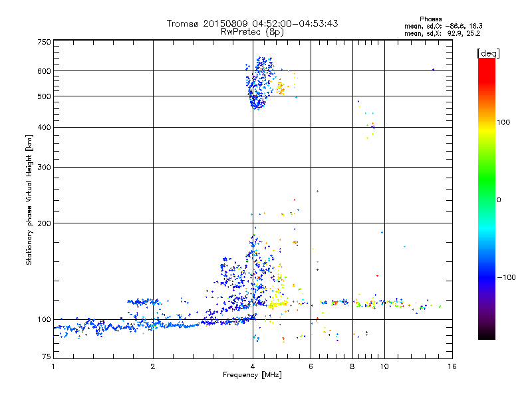Click the rainbow phase colorbar

487,199
